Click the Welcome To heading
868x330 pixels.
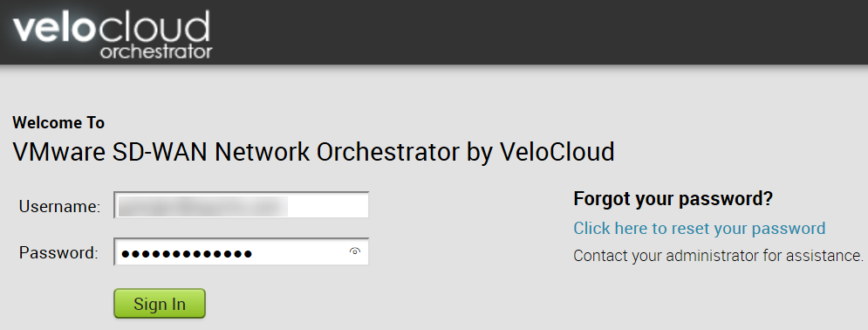pyautogui.click(x=58, y=122)
